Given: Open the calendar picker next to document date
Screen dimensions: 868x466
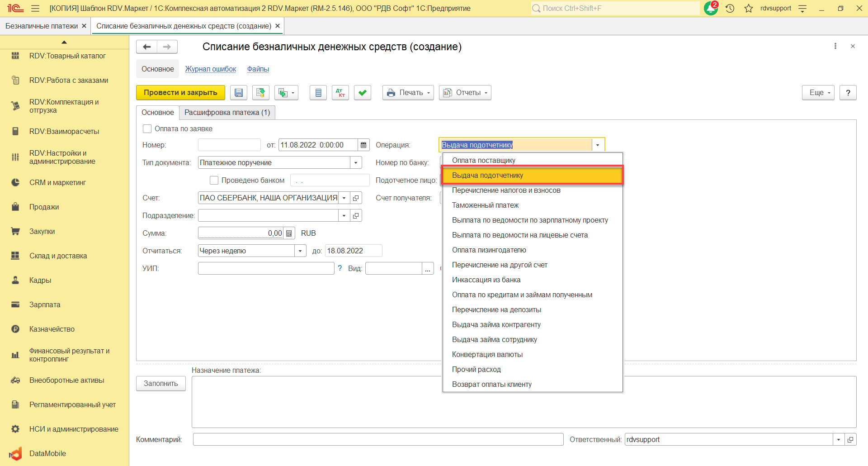Looking at the screenshot, I should coord(363,145).
